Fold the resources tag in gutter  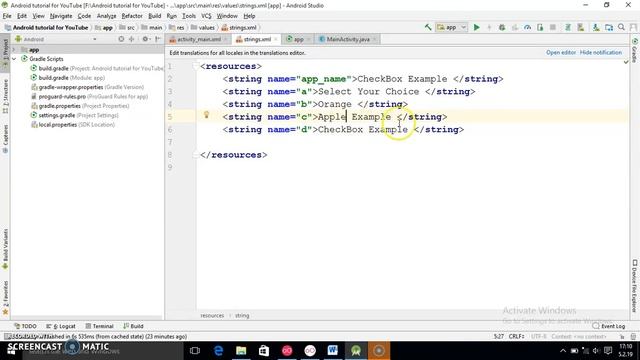(x=196, y=66)
